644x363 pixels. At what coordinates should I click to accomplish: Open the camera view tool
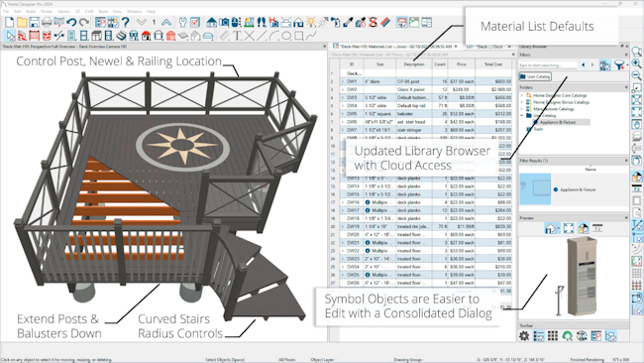coord(224,22)
